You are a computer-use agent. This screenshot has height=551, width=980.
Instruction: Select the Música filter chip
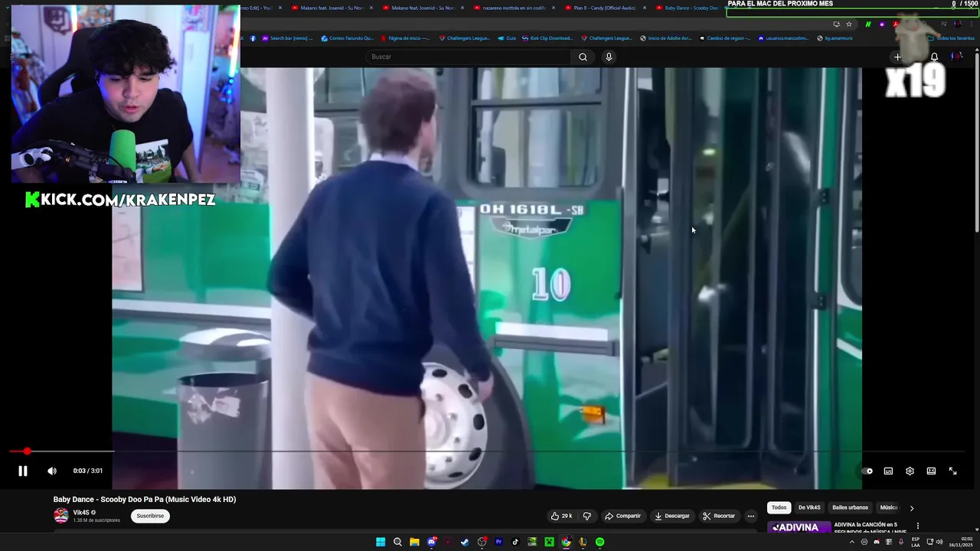888,507
